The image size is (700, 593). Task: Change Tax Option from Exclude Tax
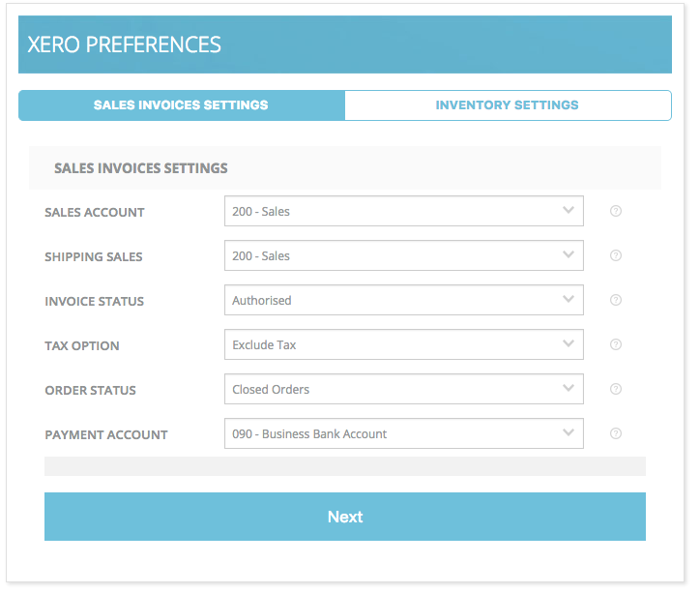click(403, 344)
